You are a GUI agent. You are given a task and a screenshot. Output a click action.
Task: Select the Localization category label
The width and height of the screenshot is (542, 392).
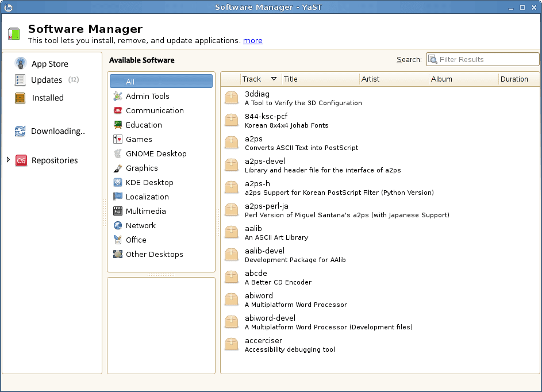(x=147, y=197)
